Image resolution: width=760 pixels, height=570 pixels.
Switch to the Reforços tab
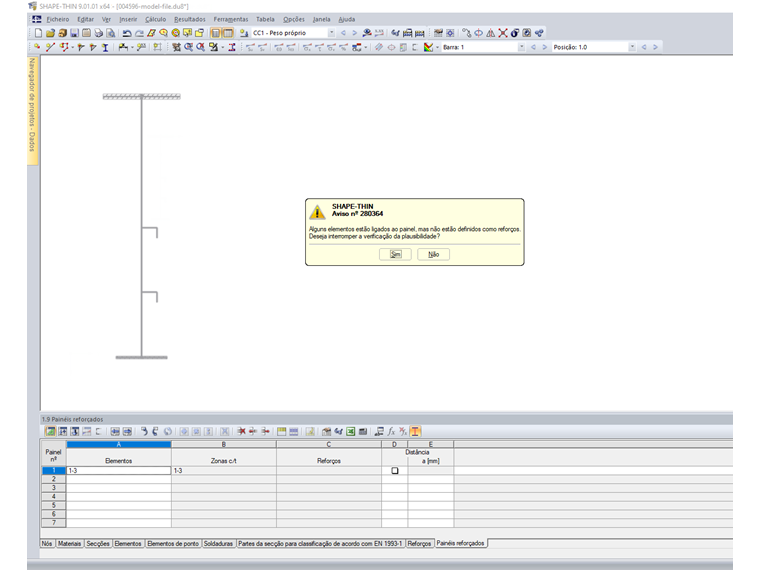(x=419, y=544)
